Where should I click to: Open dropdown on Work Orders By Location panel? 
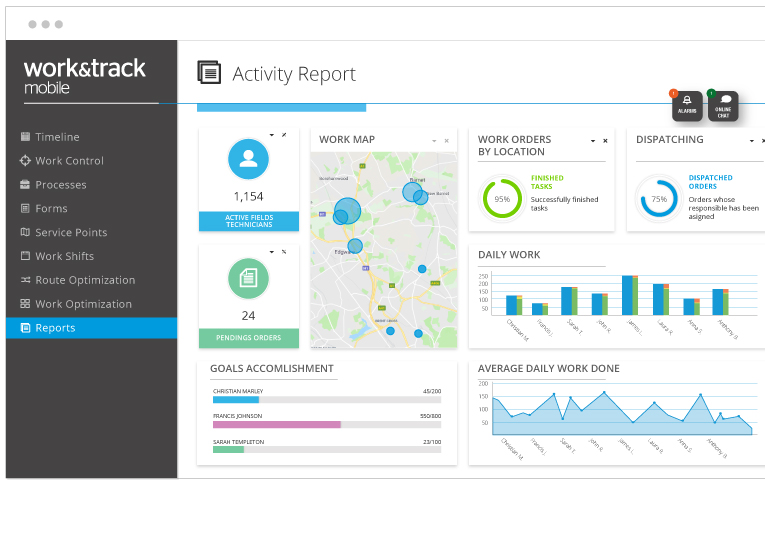click(593, 141)
